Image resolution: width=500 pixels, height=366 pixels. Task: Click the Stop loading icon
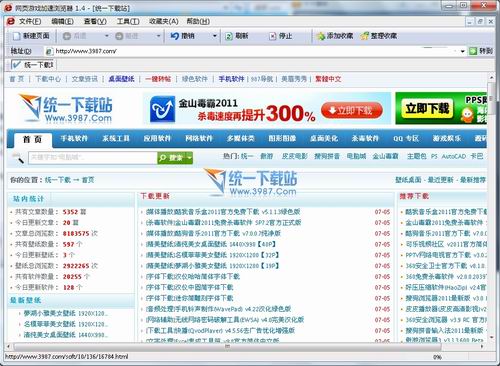272,36
